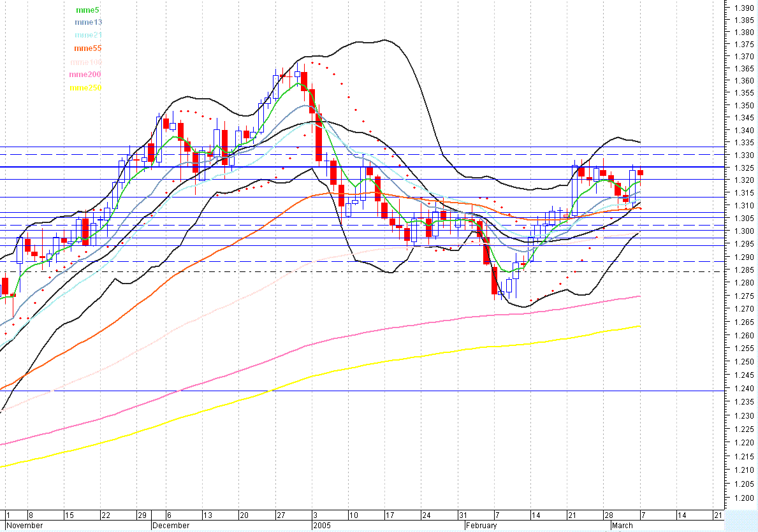Toggle visibility of the mme5 legend entry
758x532 pixels.
tap(87, 10)
